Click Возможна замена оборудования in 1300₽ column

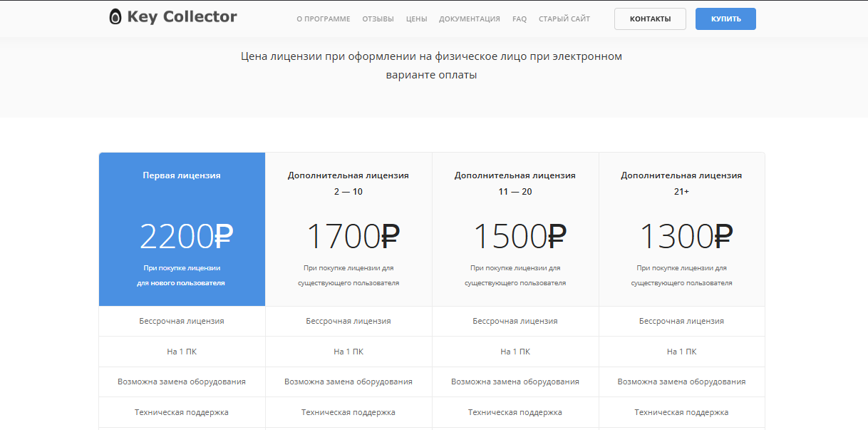click(x=682, y=382)
